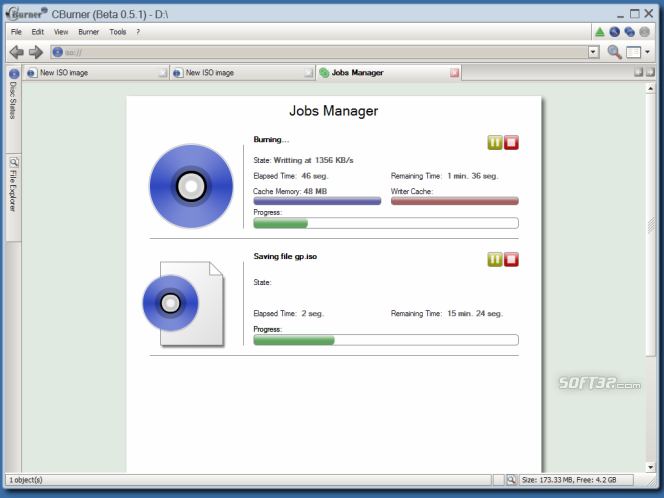
Task: Click 'State: Writting at 1356 KB/s' text
Action: pyautogui.click(x=303, y=160)
